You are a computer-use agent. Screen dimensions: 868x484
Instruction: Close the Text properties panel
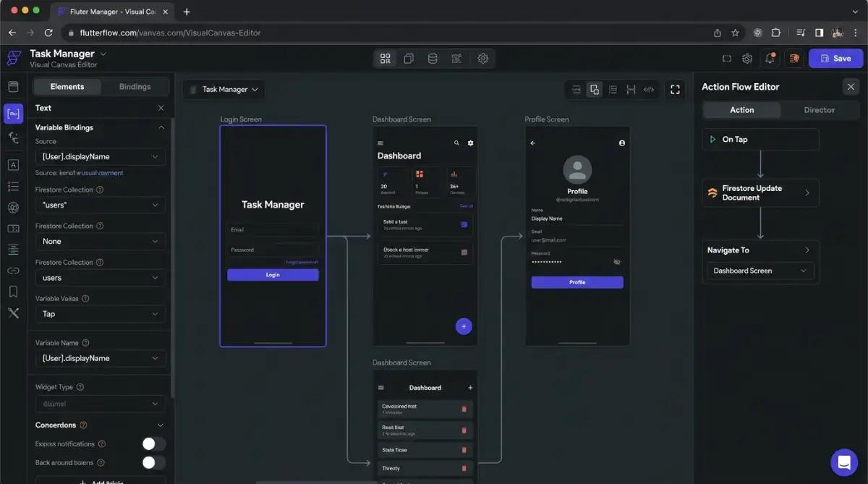pyautogui.click(x=161, y=108)
